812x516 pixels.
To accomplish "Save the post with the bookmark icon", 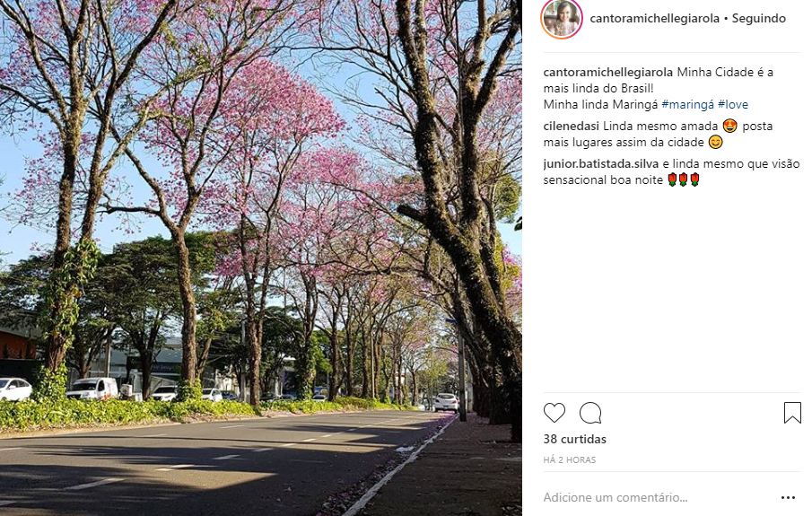I will coord(792,413).
